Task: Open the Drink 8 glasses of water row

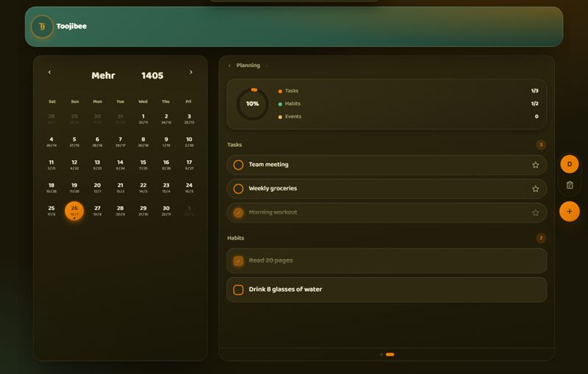Action: click(x=387, y=290)
